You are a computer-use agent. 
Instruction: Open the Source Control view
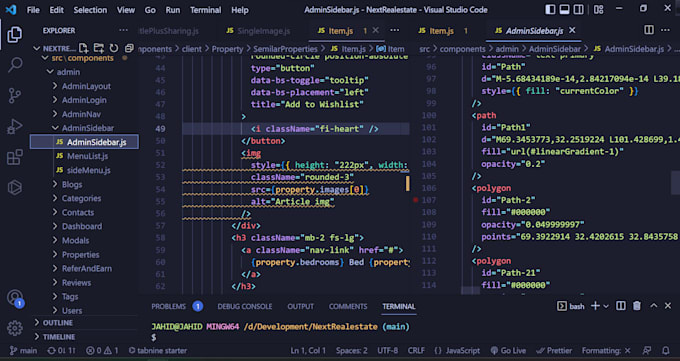point(15,95)
